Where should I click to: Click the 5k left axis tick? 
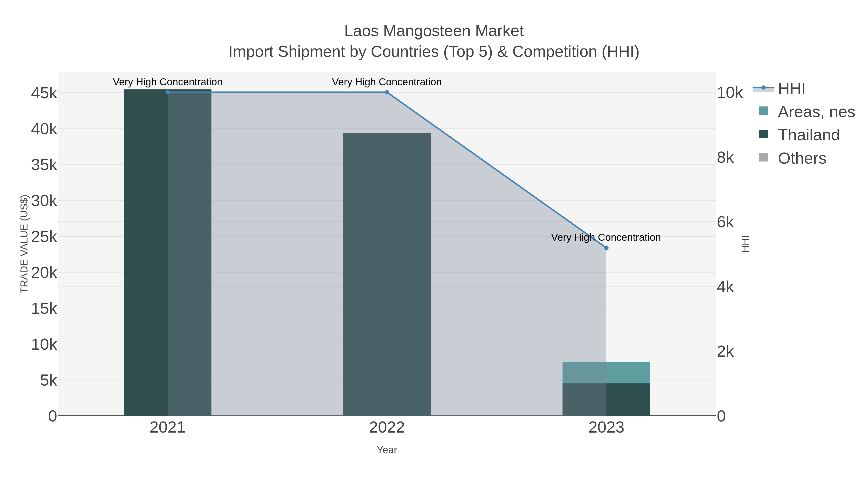[48, 381]
